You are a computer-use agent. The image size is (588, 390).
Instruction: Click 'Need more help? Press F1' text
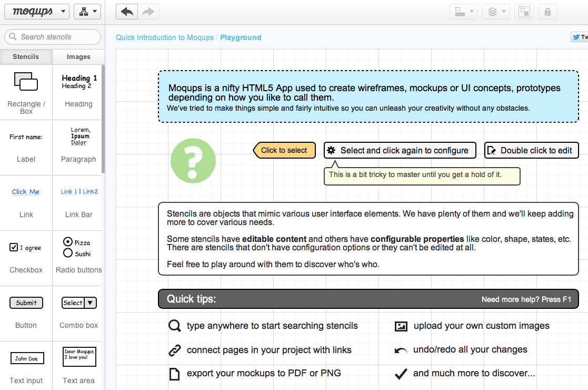pos(526,299)
